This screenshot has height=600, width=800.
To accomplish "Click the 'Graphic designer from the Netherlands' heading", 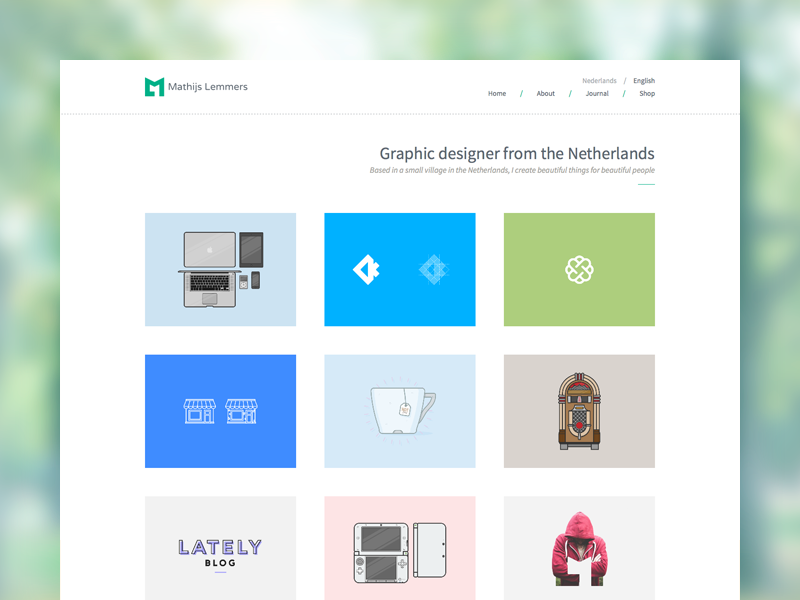I will point(517,153).
